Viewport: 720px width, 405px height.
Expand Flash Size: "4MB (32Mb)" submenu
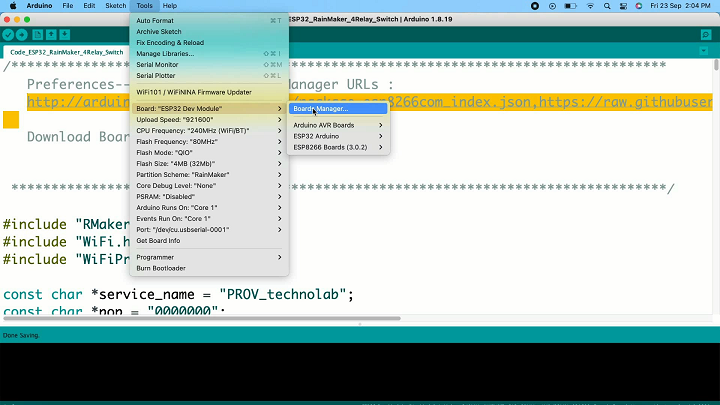[209, 164]
